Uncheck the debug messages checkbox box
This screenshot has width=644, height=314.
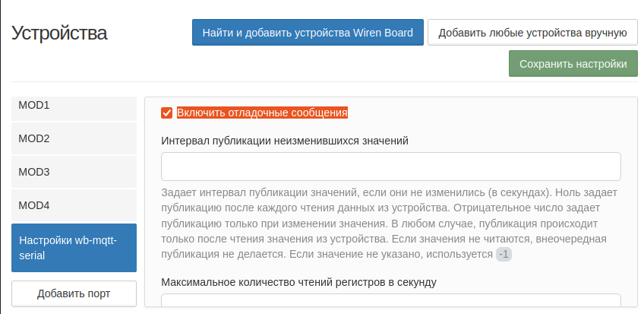coord(167,113)
